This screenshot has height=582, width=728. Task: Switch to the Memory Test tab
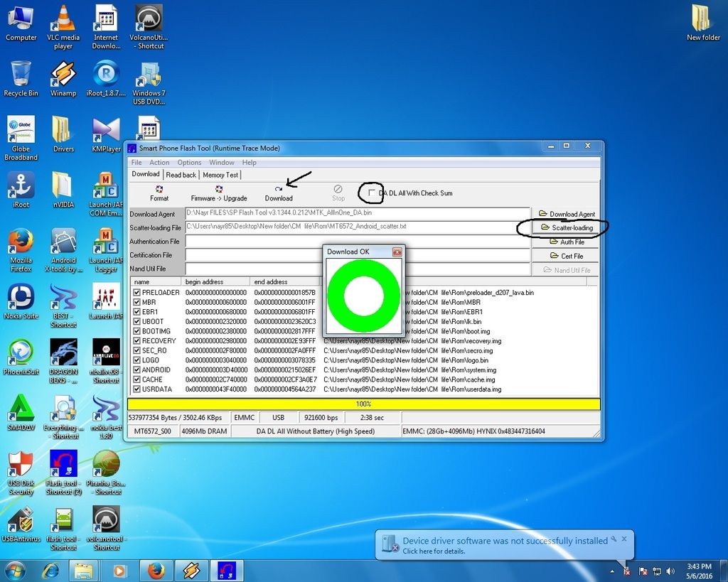point(220,175)
